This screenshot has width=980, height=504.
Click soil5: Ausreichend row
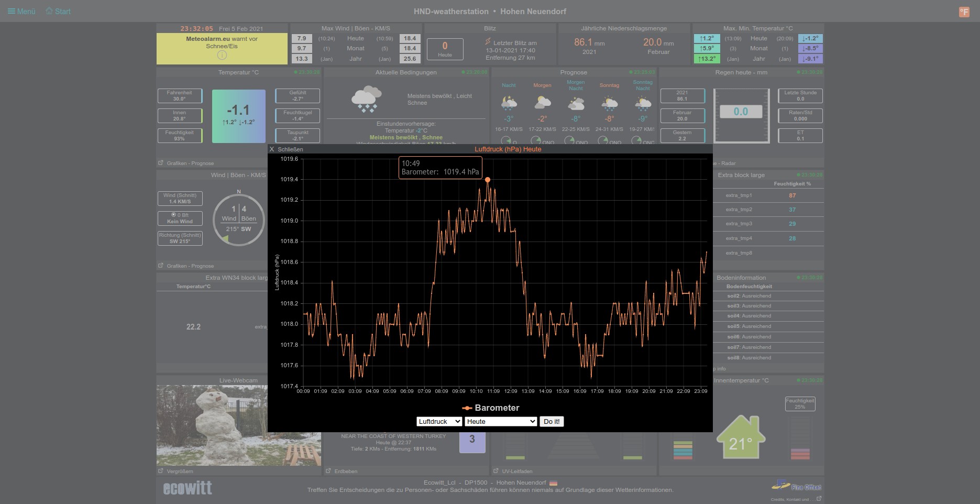749,326
